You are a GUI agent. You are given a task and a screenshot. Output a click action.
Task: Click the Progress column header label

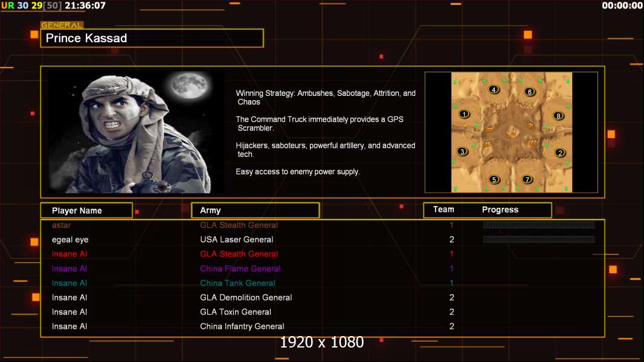coord(500,209)
